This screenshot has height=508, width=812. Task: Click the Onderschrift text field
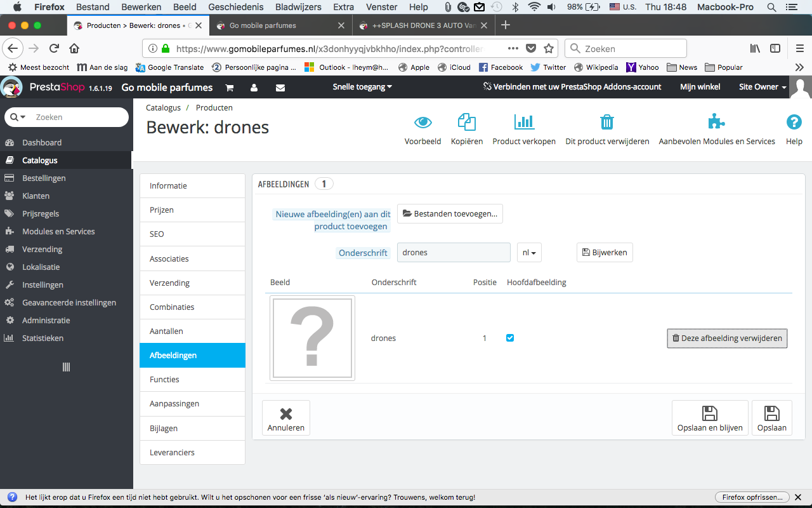(454, 252)
